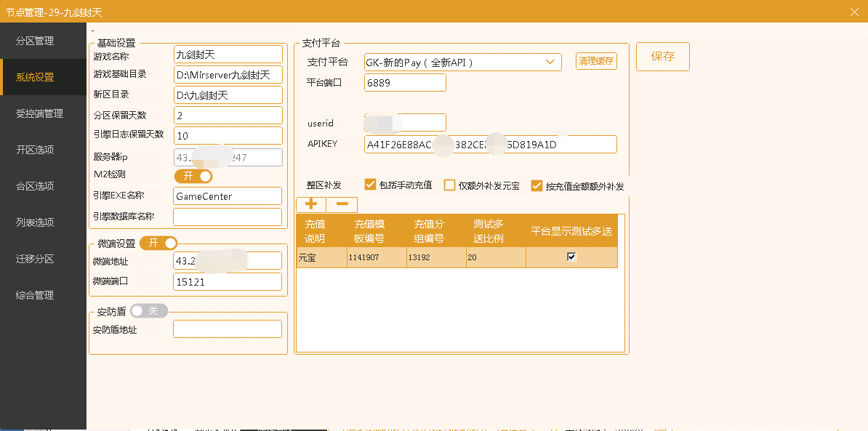Enable the 安防盾 switch
This screenshot has width=868, height=431.
pos(149,311)
